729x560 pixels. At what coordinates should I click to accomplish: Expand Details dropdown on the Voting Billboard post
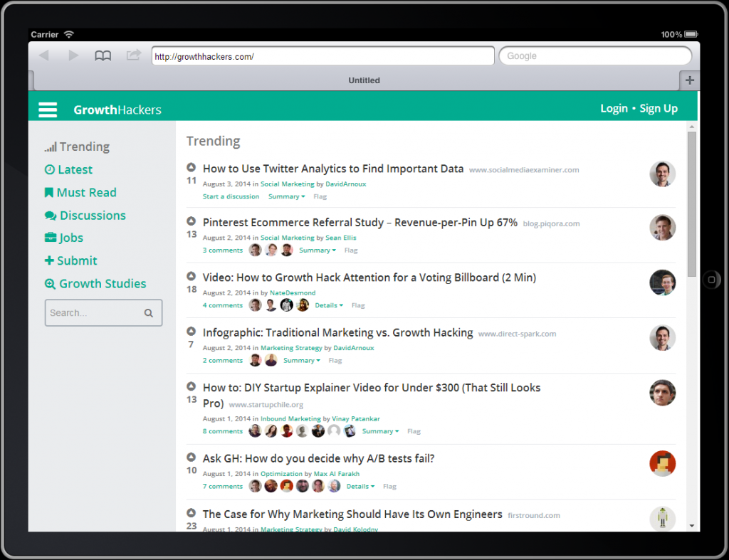pyautogui.click(x=329, y=305)
